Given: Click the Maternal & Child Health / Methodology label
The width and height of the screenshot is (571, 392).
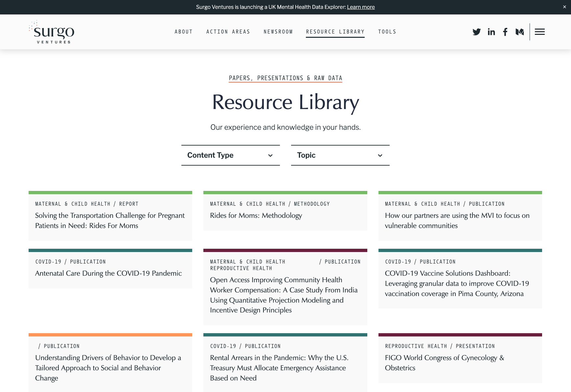Looking at the screenshot, I should point(270,204).
